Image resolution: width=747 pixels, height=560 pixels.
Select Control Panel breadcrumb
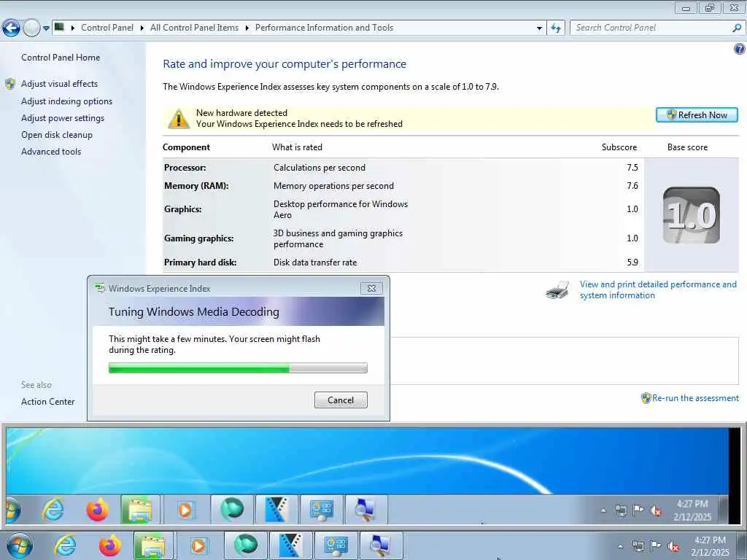click(107, 28)
